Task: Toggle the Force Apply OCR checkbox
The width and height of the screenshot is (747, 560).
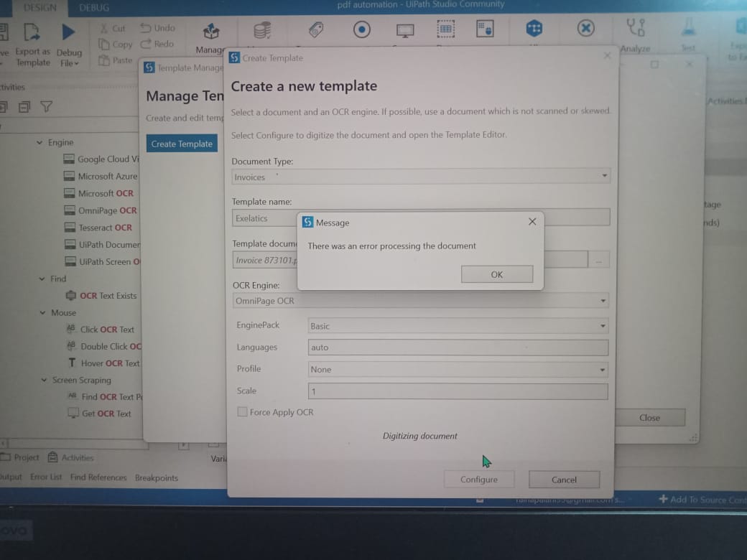Action: point(242,412)
